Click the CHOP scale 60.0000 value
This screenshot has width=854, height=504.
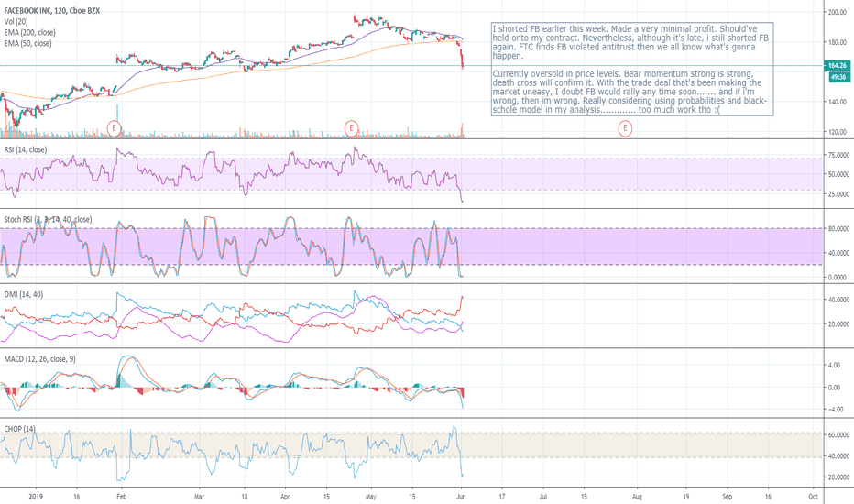(x=838, y=435)
